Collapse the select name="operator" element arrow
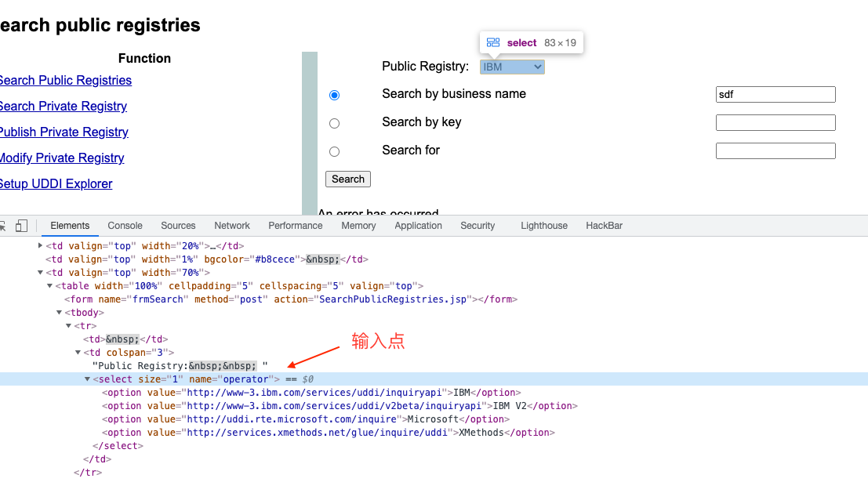The height and width of the screenshot is (482, 868). tap(88, 379)
